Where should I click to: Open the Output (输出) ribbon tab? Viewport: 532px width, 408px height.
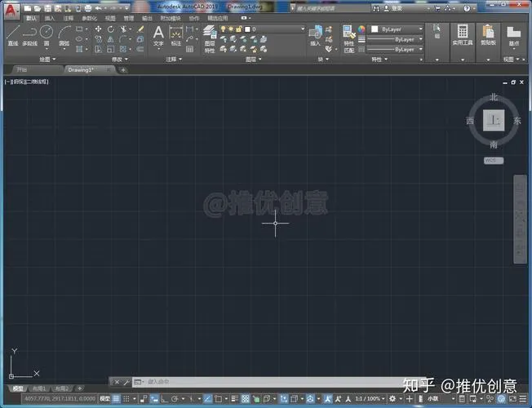click(x=147, y=18)
